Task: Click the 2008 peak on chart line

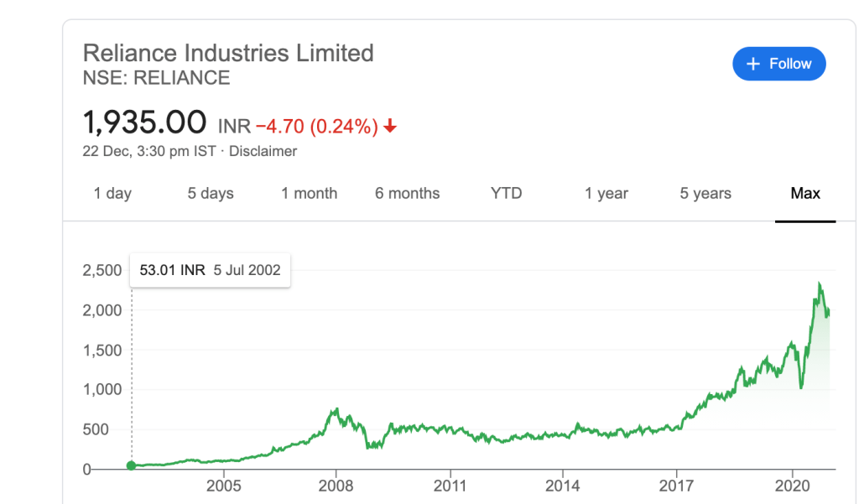Action: coord(336,408)
